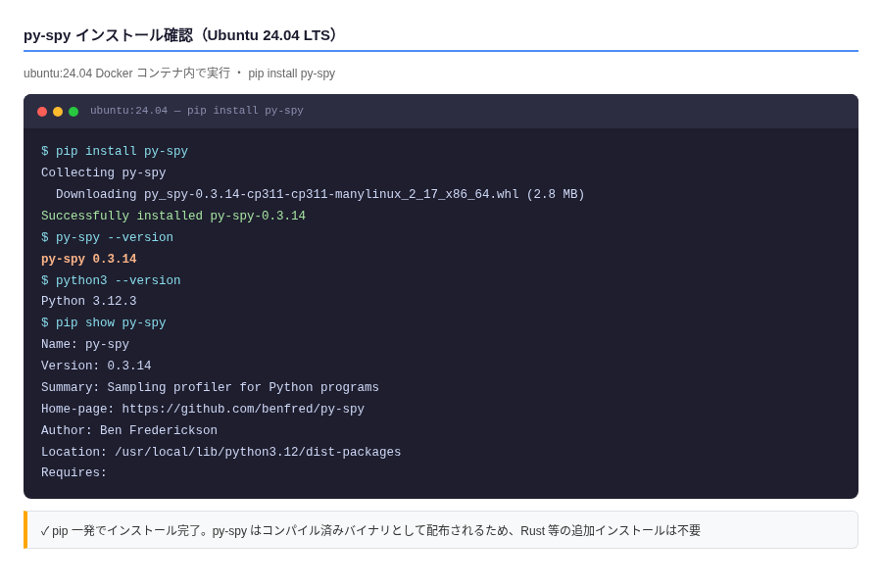Click the command '$ py-spy --version'
The width and height of the screenshot is (882, 588).
click(x=108, y=237)
